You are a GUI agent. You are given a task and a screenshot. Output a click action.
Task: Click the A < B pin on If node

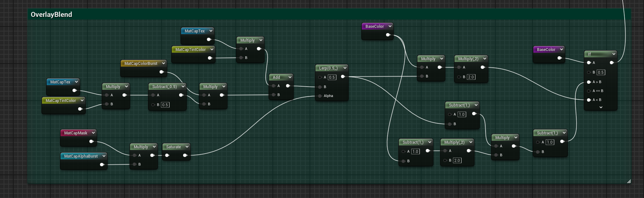point(589,100)
